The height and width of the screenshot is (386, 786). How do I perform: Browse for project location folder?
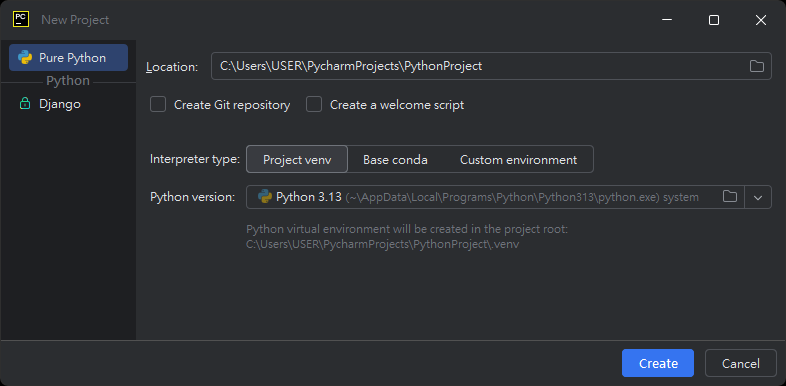pos(756,66)
